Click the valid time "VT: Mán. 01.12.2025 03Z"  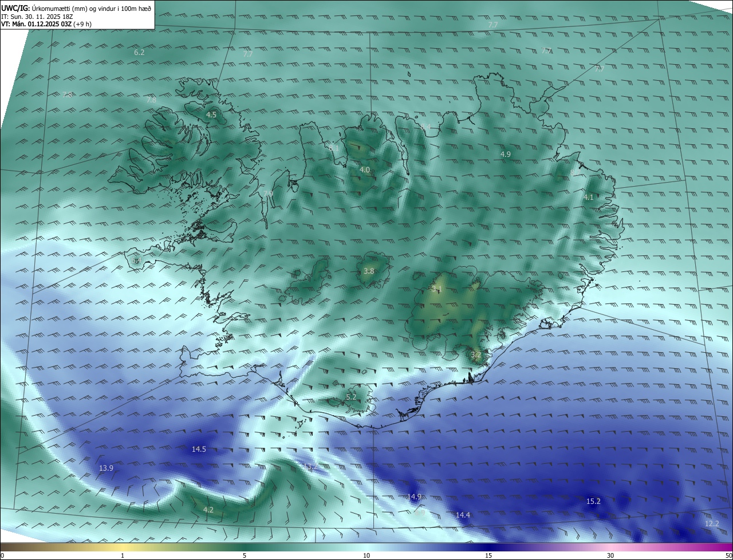(x=38, y=25)
